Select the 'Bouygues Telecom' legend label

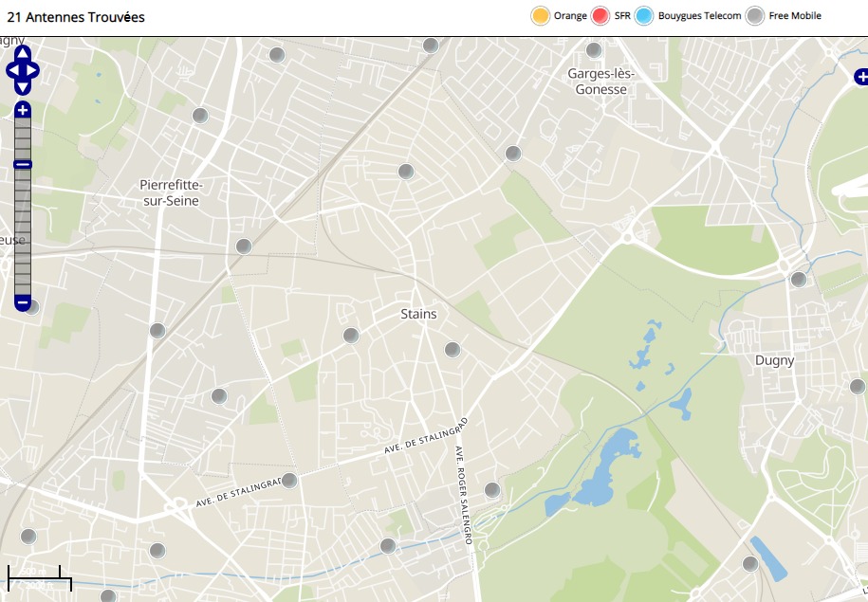[699, 15]
